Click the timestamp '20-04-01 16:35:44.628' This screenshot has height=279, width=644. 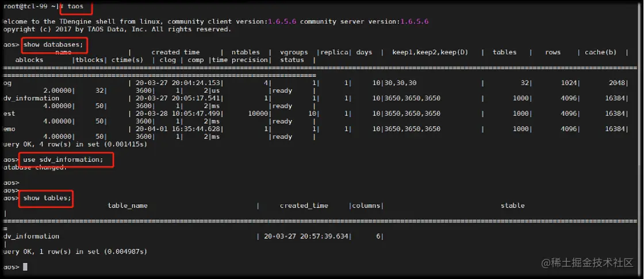tap(179, 129)
